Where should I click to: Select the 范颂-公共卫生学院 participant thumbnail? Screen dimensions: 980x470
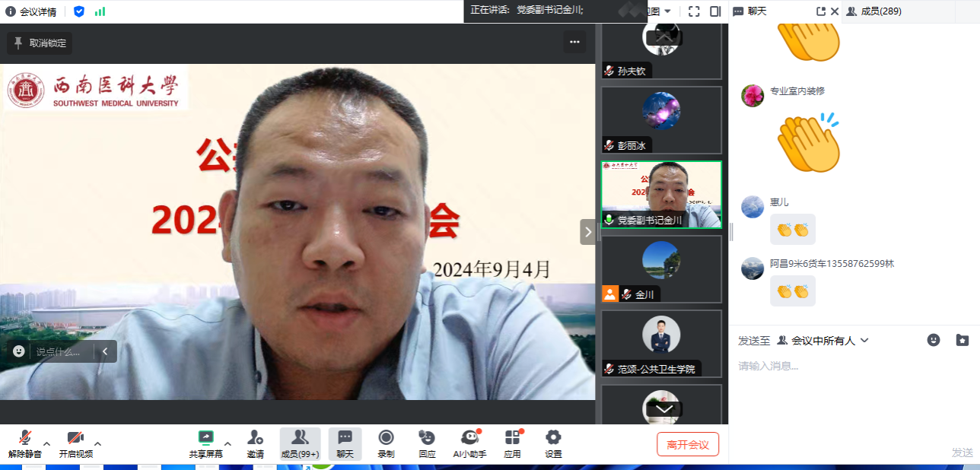point(660,343)
